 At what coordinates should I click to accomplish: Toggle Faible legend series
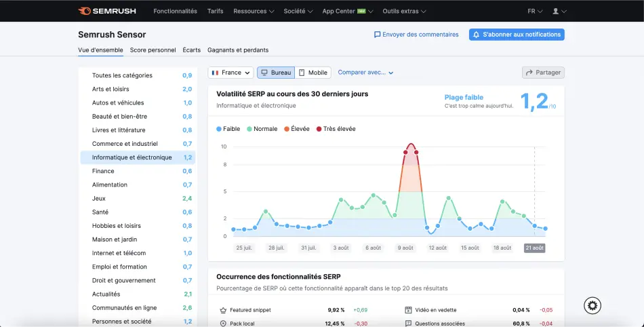[x=228, y=129]
